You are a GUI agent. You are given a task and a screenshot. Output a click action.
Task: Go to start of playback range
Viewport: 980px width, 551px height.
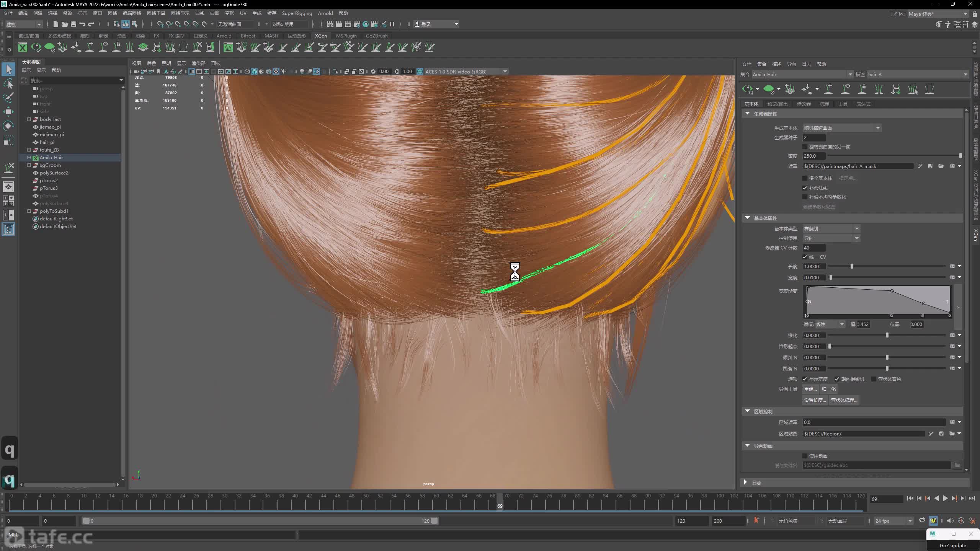point(910,498)
